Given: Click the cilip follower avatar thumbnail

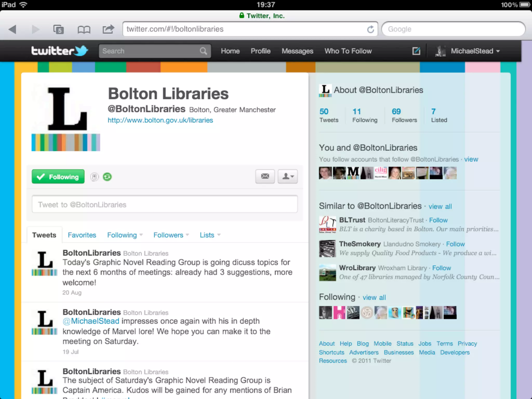Looking at the screenshot, I should (381, 173).
